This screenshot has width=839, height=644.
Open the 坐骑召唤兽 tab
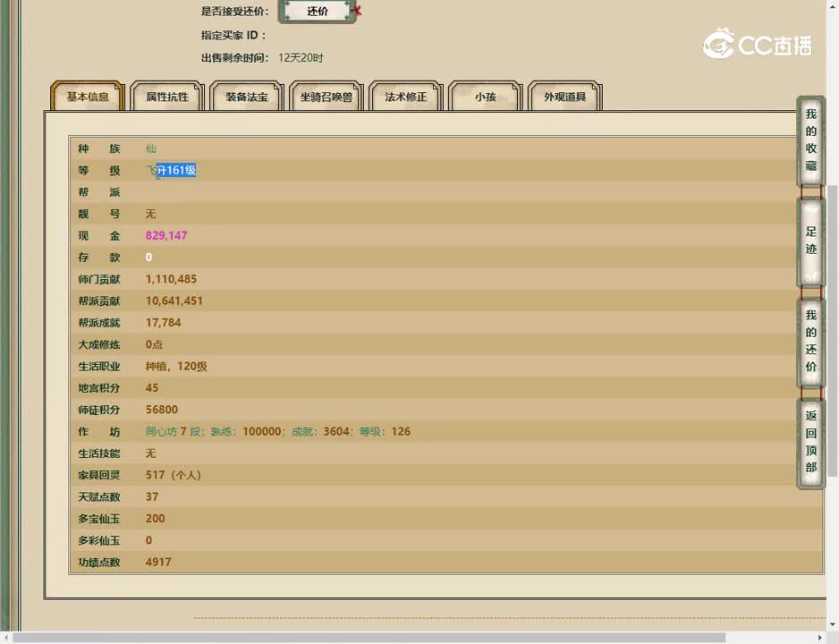pos(326,97)
